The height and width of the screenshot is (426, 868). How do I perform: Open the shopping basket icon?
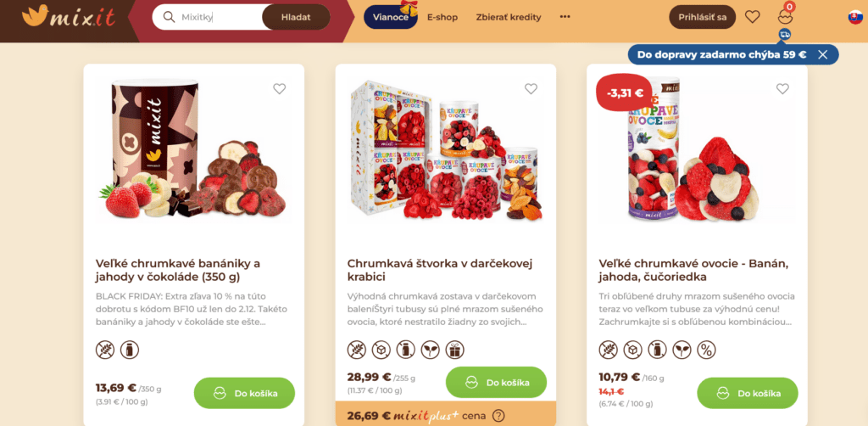click(x=785, y=18)
